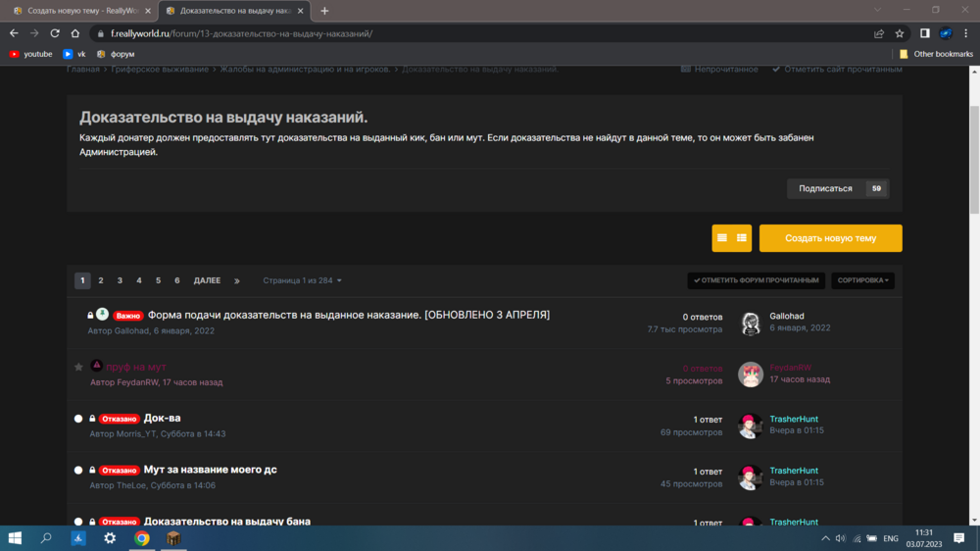Viewport: 980px width, 551px height.
Task: Open the pinned topic Форма подачи доказательств
Action: click(x=349, y=315)
